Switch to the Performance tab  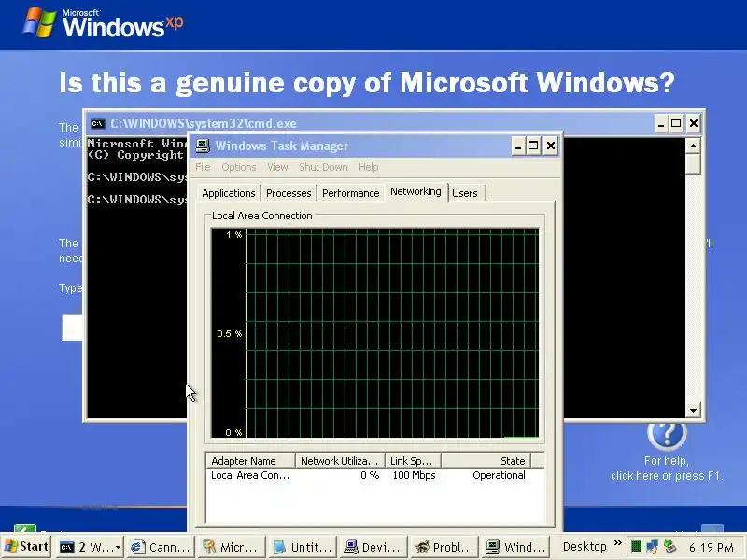[x=351, y=193]
